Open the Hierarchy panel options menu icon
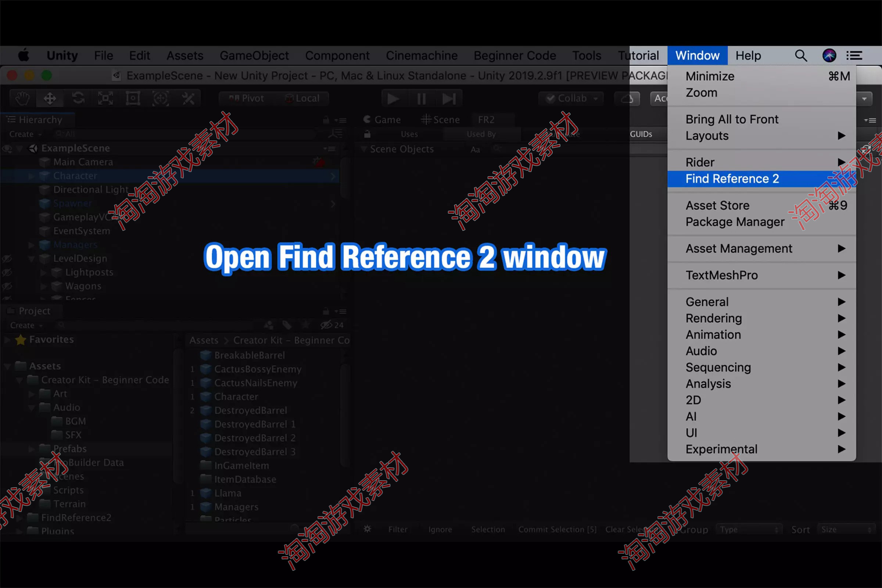 (x=341, y=121)
